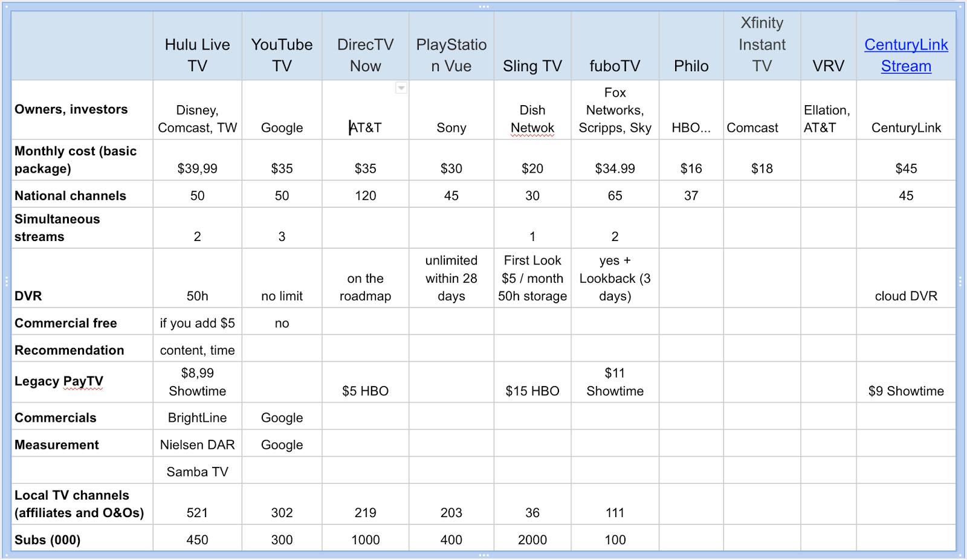Select the VRV header cell
The width and height of the screenshot is (967, 560).
pos(829,46)
